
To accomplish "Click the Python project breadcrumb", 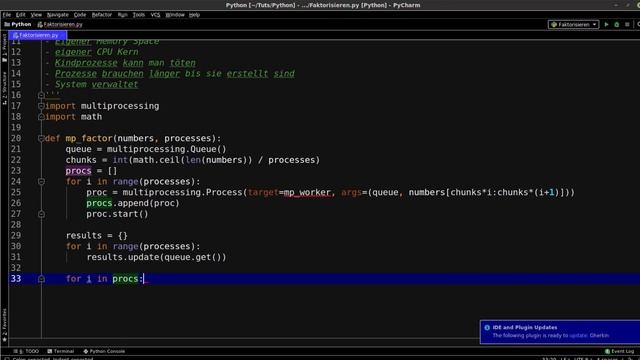I will click(x=18, y=24).
